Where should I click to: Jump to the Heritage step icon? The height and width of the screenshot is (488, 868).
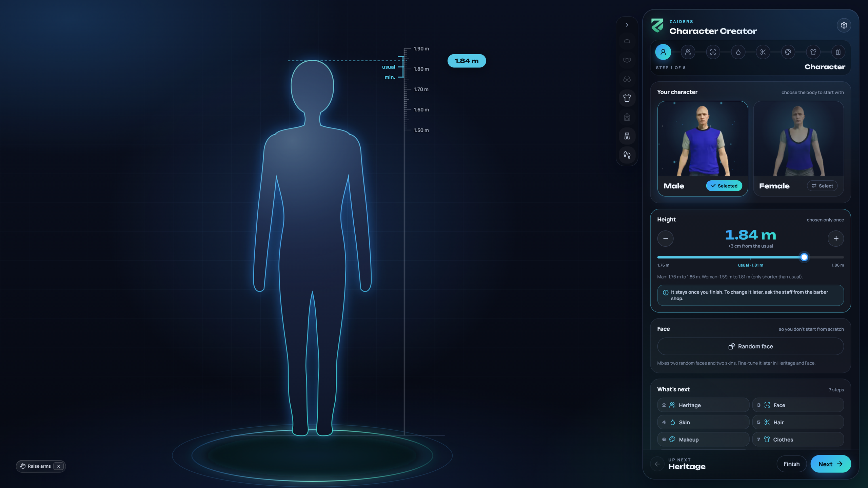tap(688, 52)
